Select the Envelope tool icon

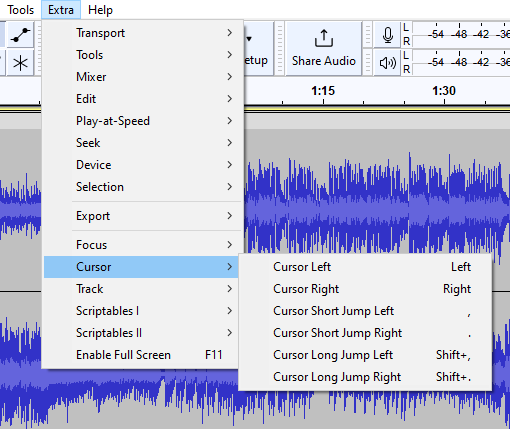(x=20, y=35)
